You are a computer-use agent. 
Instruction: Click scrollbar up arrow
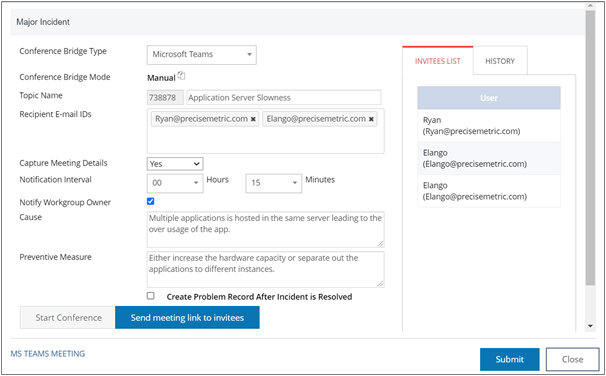(x=590, y=5)
